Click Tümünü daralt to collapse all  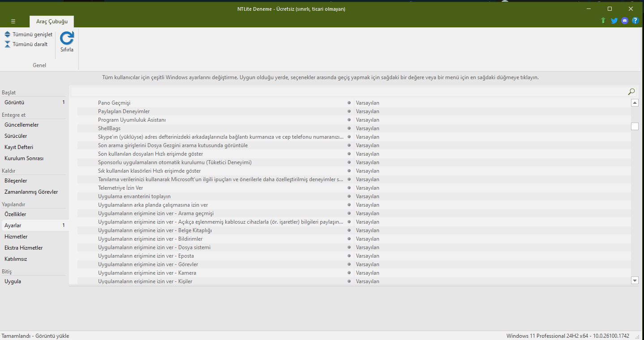[x=26, y=44]
